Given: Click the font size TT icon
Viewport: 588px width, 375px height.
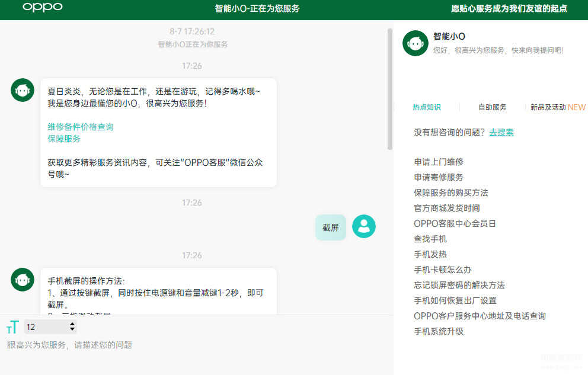Looking at the screenshot, I should pos(12,327).
